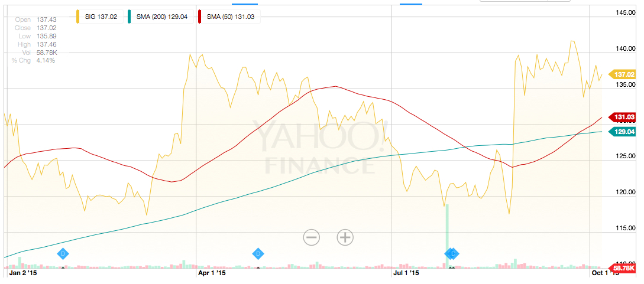Viewport: 644px width, 284px height.
Task: Open the dividend marker near January 2015
Action: coord(63,254)
